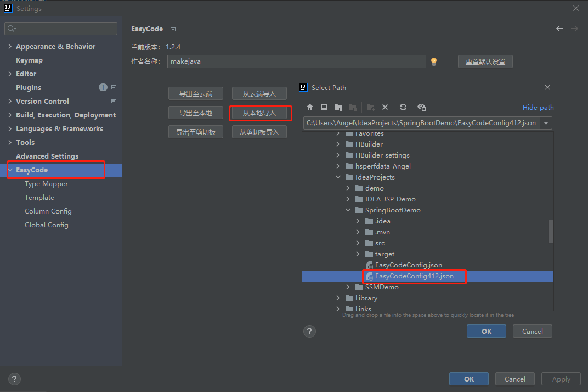
Task: Delete selected file toolbar icon
Action: (385, 108)
